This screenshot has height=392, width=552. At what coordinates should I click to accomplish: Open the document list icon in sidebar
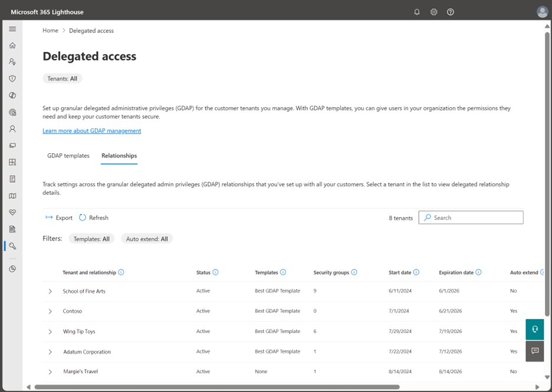point(12,179)
